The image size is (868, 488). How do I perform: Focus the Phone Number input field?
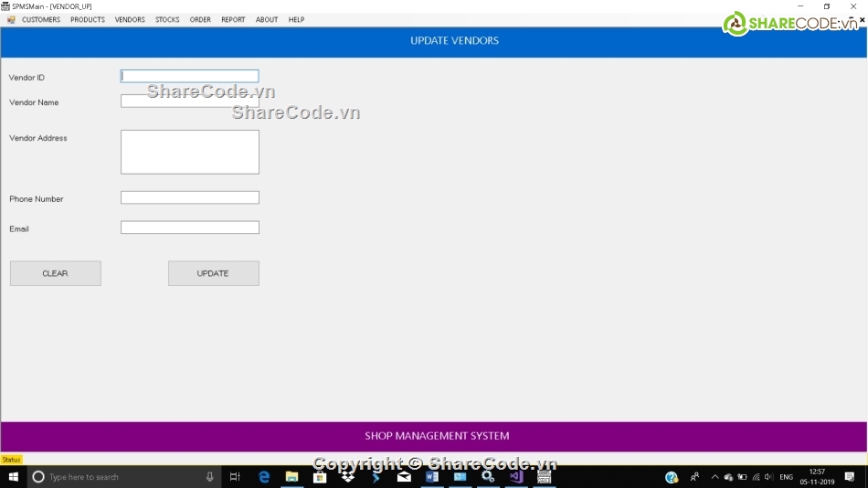[x=190, y=197]
